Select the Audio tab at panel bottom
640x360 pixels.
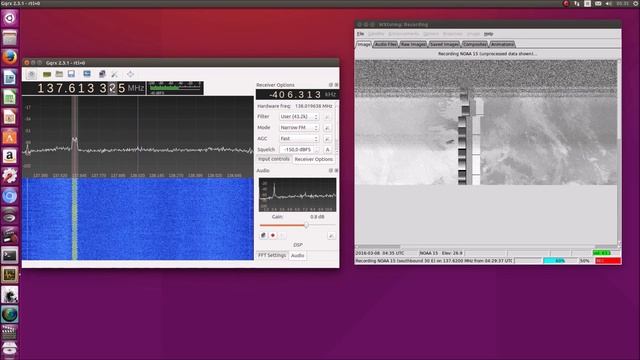coord(298,256)
